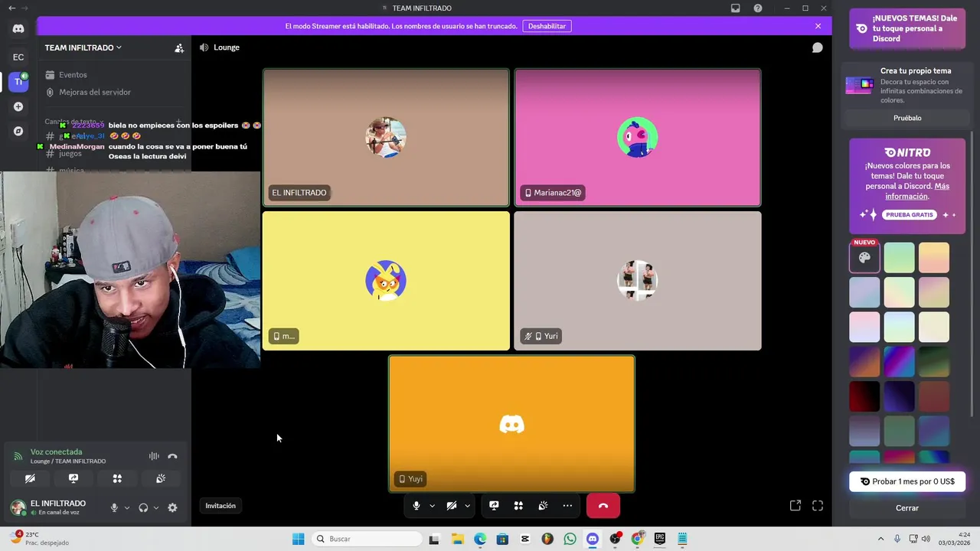Open noise suppression icon in voice panel
The image size is (980, 551).
154,456
